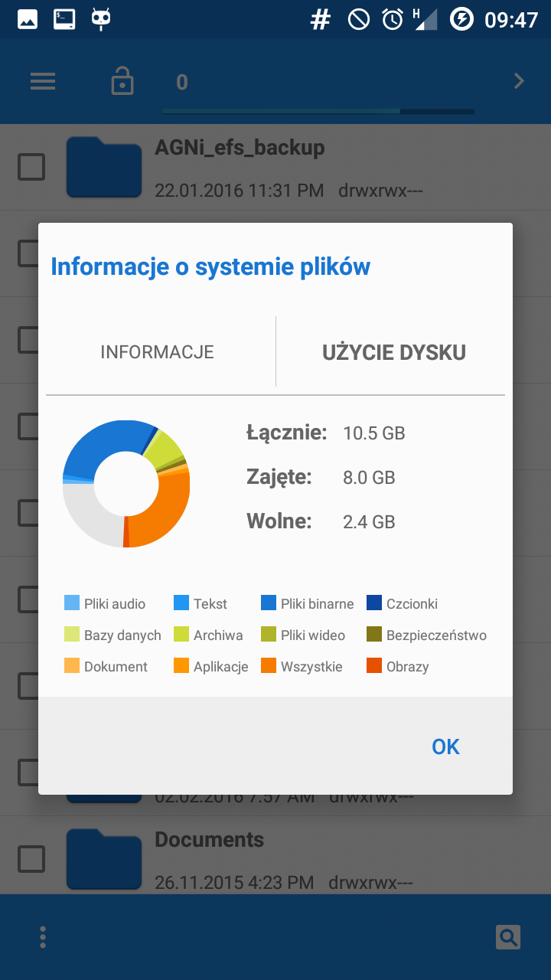Click the Archiwa legend swatch
This screenshot has height=980, width=551.
tap(181, 635)
